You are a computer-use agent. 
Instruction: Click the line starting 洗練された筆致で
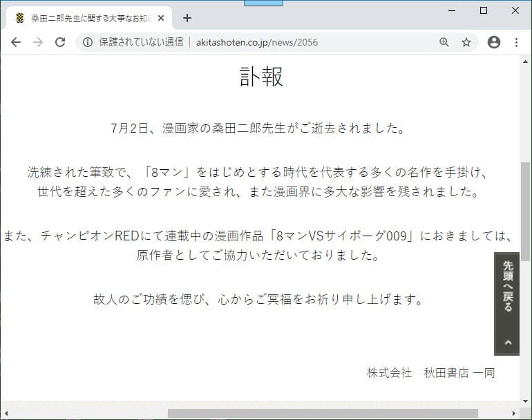258,172
